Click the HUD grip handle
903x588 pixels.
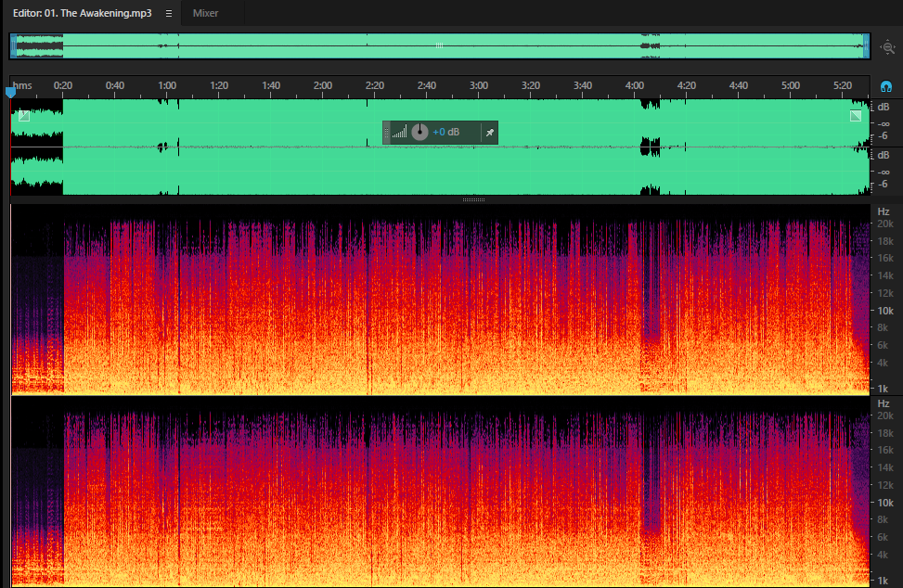tap(386, 133)
